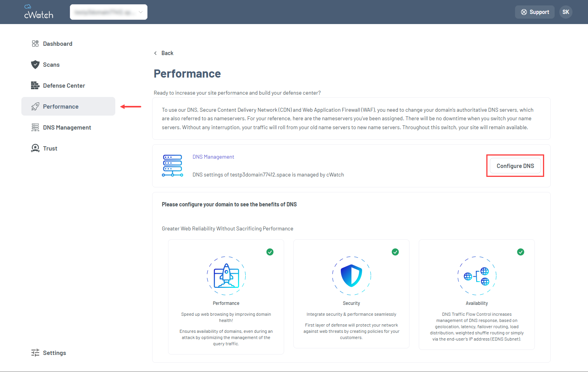Click the DNS Management link
The image size is (588, 372).
[213, 157]
